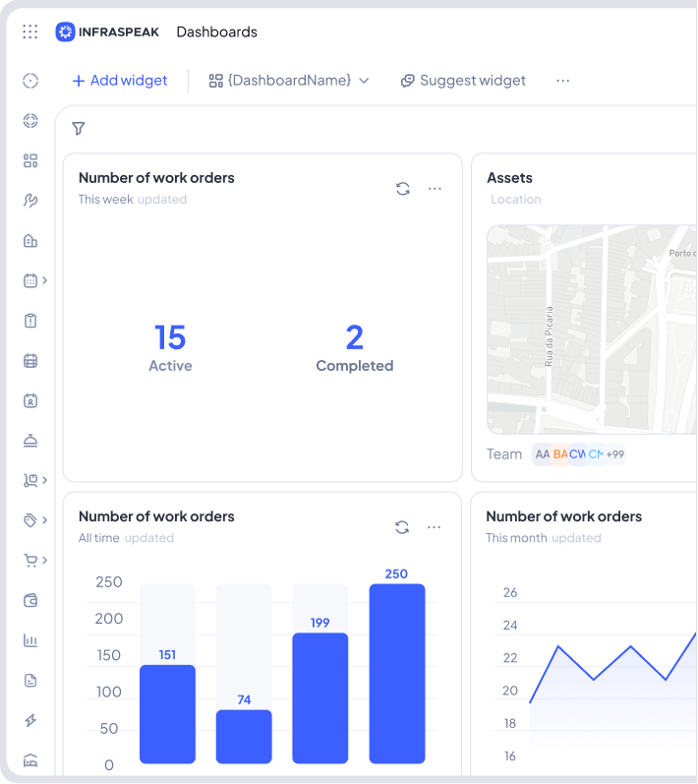Viewport: 698px width, 784px height.
Task: Expand the calendar sidebar submenu chevron
Action: 44,280
